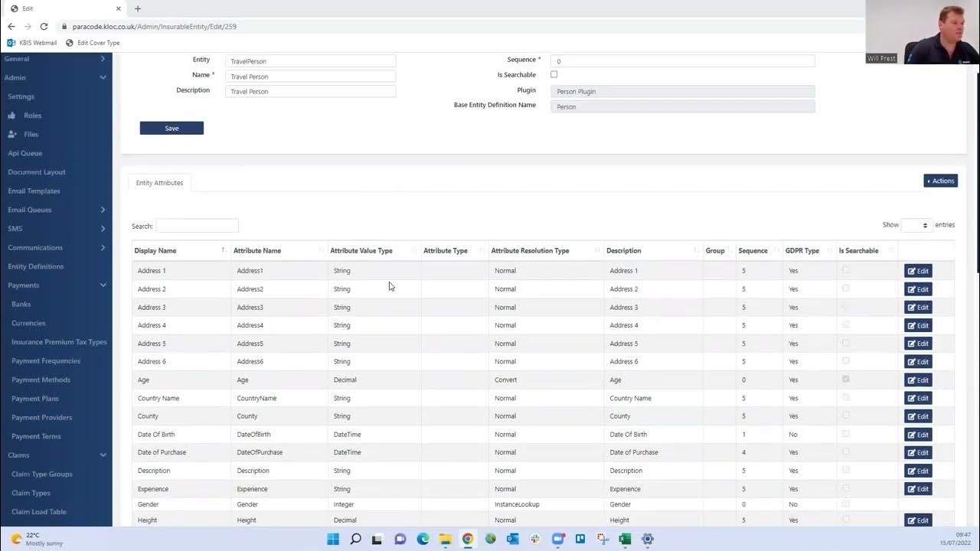
Task: Open Outlook from the taskbar
Action: (512, 539)
